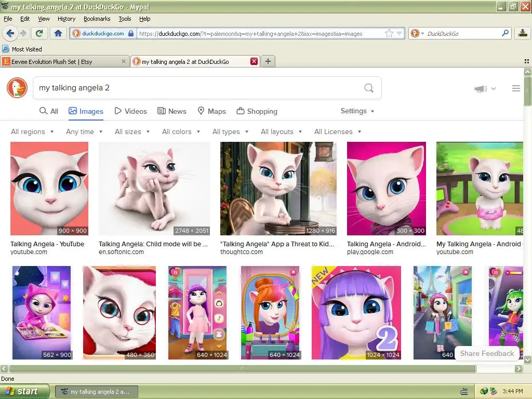Click the 2748 × 2051 lying Angela thumbnail

point(154,188)
